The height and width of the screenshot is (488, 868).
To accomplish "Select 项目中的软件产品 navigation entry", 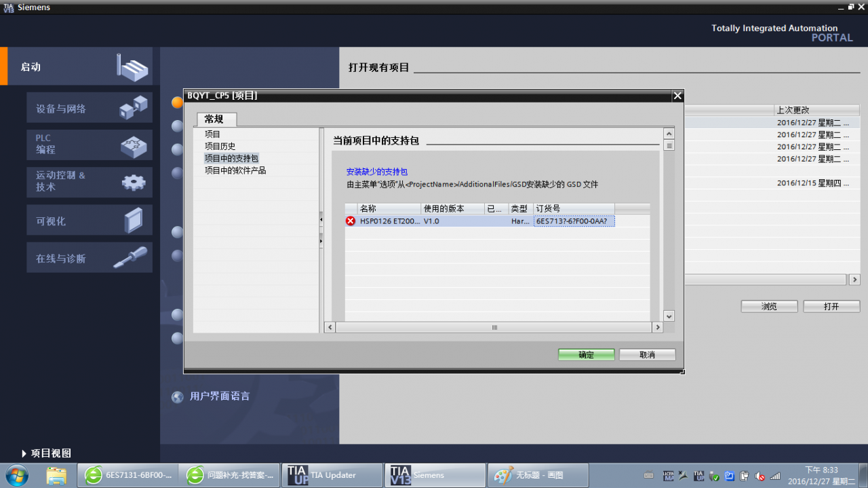I will (235, 170).
